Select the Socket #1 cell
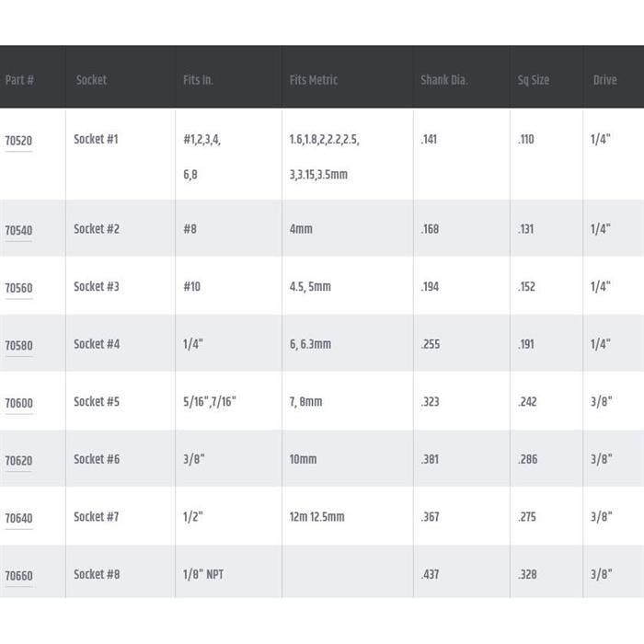Screen dimensions: 644x644 tap(97, 140)
